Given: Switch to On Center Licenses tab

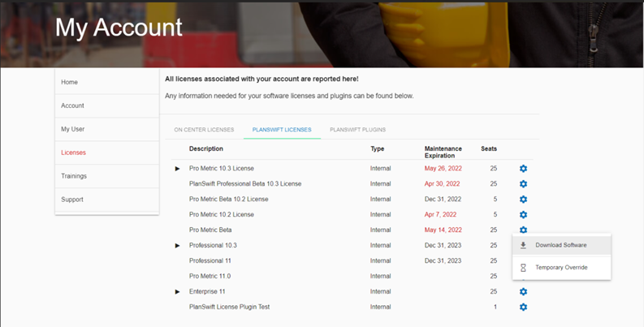Looking at the screenshot, I should click(204, 130).
